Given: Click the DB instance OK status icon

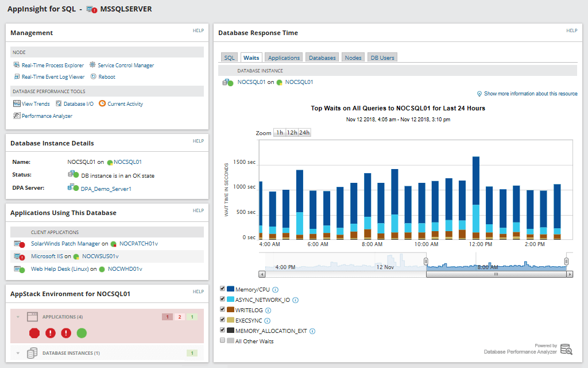Looking at the screenshot, I should (x=73, y=174).
